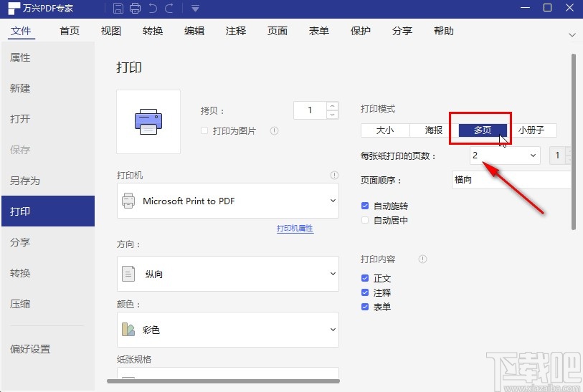Image resolution: width=583 pixels, height=392 pixels.
Task: Click page icon in 纵向 orientation box
Action: (128, 274)
